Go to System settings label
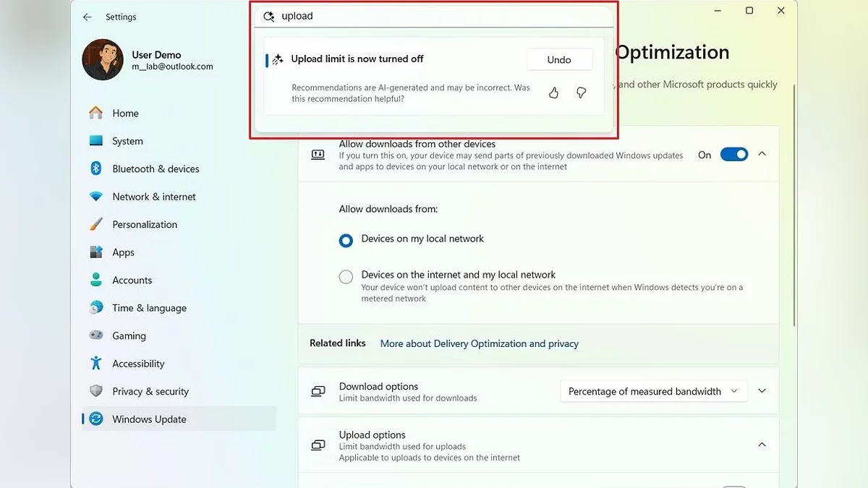The image size is (868, 488). (127, 141)
